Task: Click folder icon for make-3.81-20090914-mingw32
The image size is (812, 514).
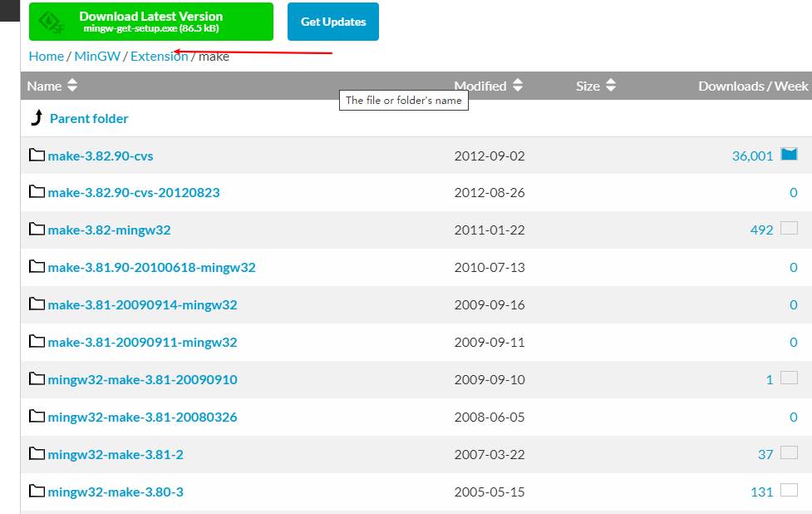Action: (x=37, y=304)
